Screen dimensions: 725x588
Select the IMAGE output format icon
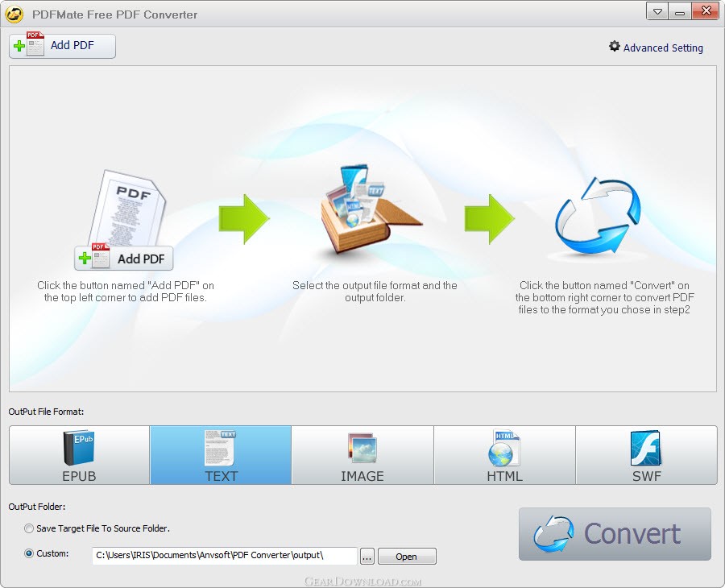362,455
